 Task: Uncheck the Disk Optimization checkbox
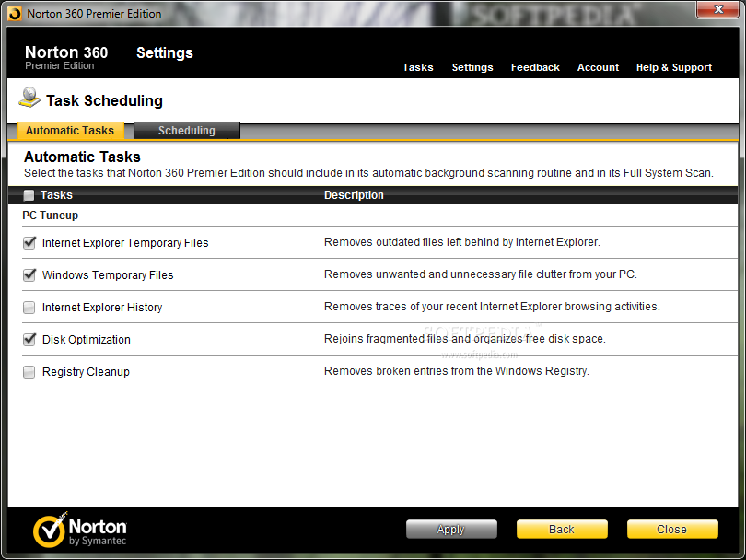click(29, 339)
